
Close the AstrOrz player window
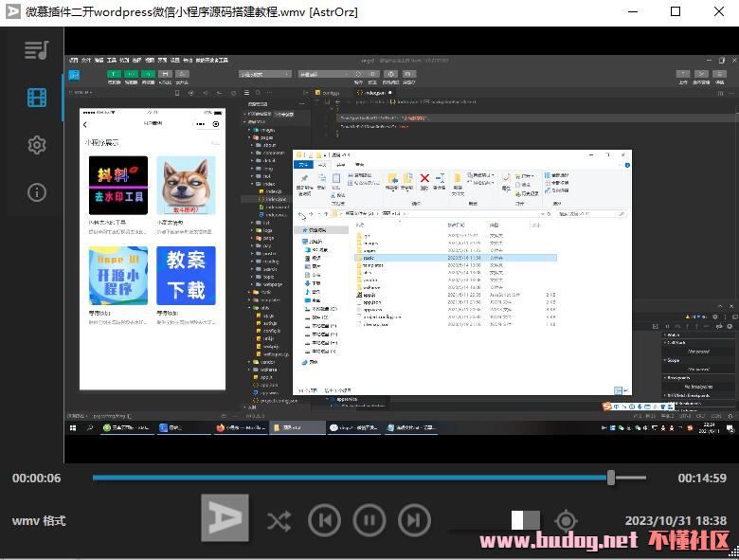[x=717, y=12]
